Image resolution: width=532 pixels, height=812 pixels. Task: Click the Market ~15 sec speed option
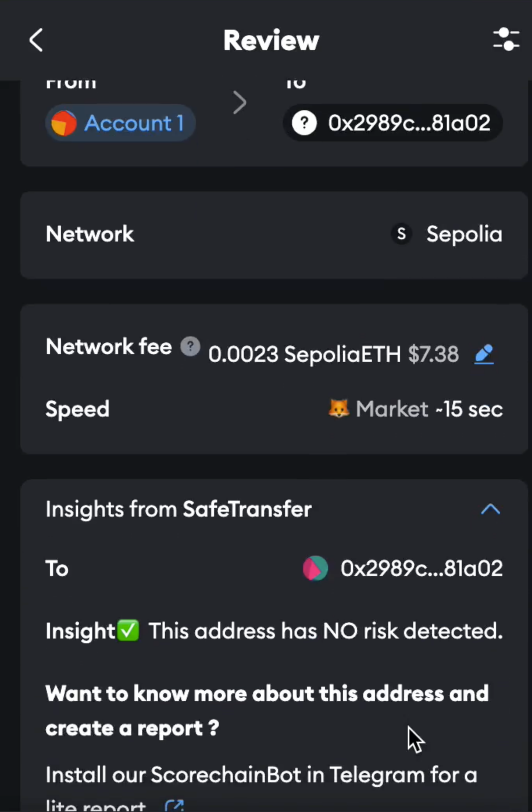point(429,409)
